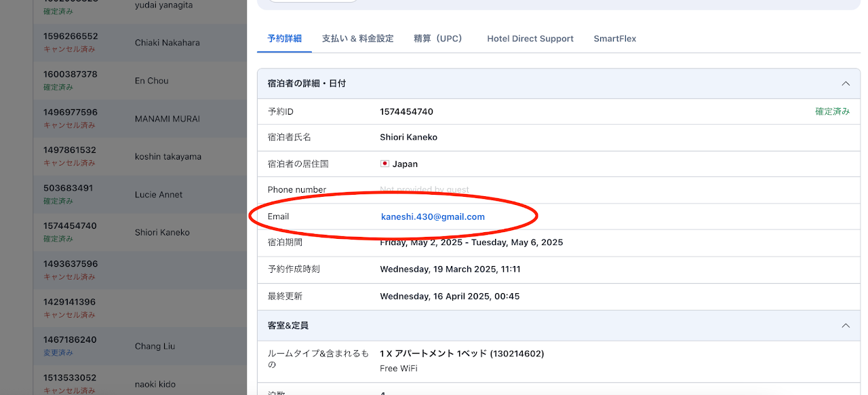Open koshin takayama's cancelled reservation

(167, 157)
